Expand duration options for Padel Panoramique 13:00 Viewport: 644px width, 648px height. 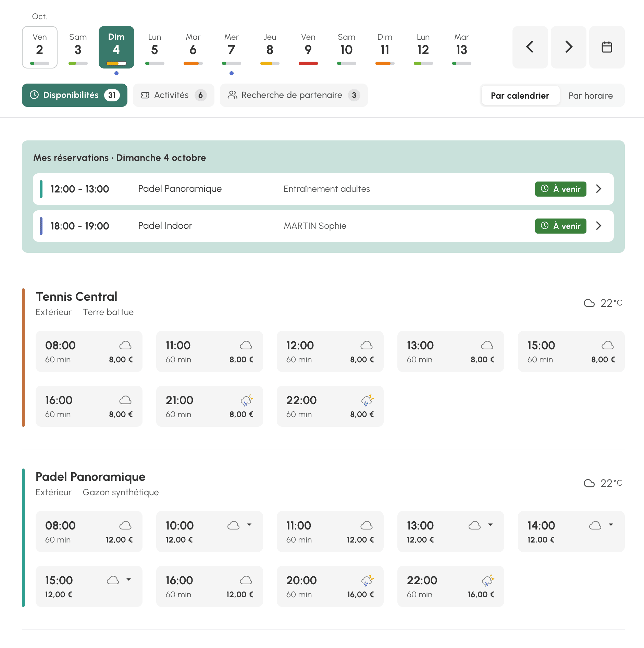[x=491, y=525]
